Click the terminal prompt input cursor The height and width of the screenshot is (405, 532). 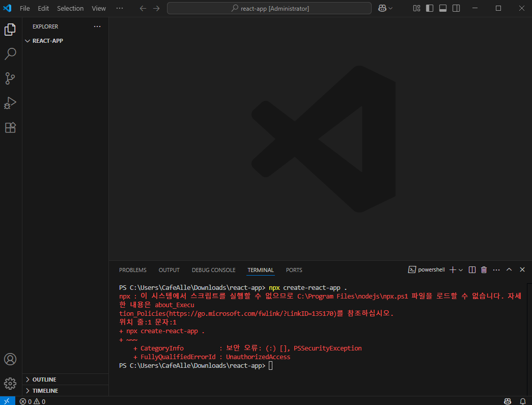270,366
